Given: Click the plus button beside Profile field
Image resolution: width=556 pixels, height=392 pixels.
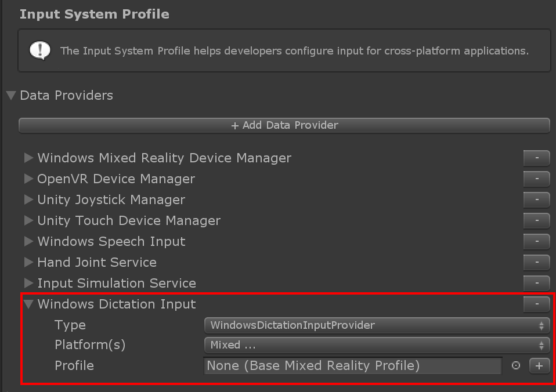Looking at the screenshot, I should (x=539, y=366).
